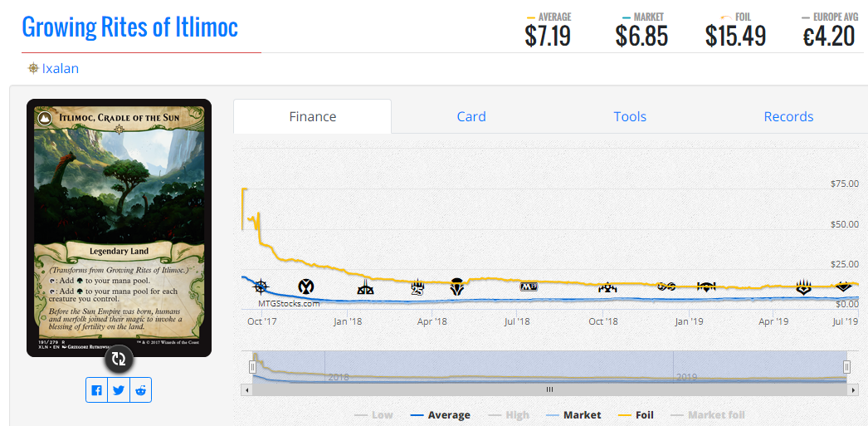Click the navigator scrollbar right arrow
This screenshot has width=868, height=426.
click(852, 390)
